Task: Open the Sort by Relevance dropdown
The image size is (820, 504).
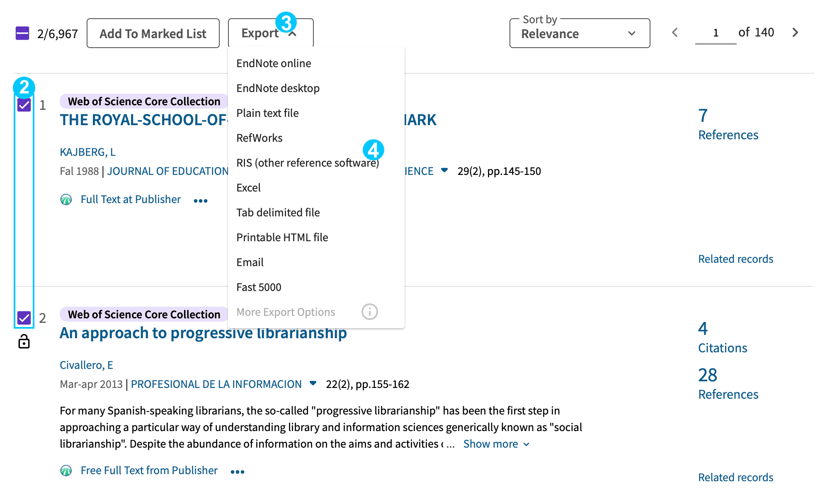Action: (580, 33)
